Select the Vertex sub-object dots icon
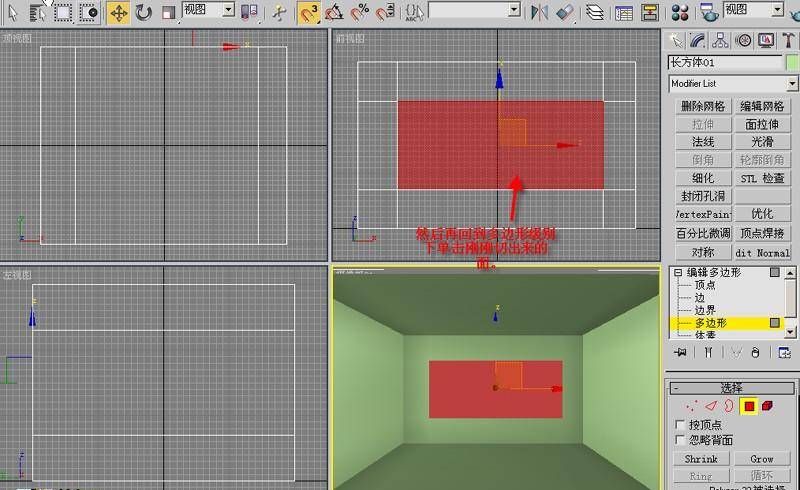Image resolution: width=800 pixels, height=490 pixels. click(x=692, y=406)
